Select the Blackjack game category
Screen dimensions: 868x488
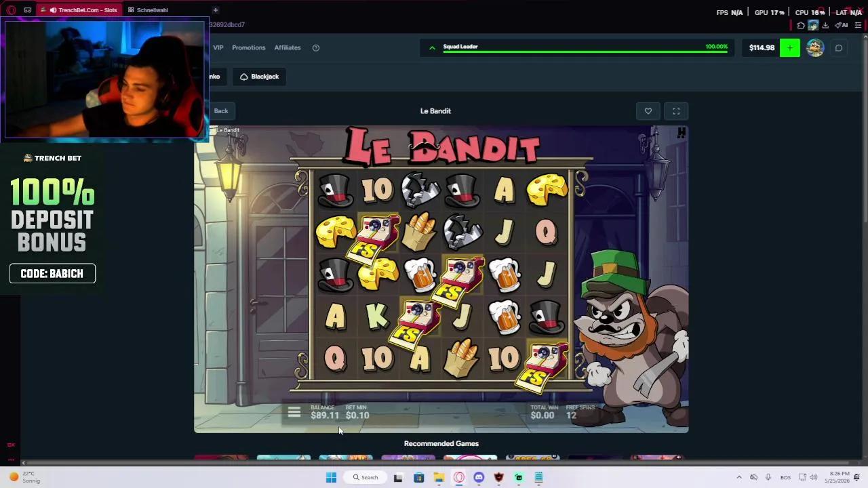click(x=260, y=77)
